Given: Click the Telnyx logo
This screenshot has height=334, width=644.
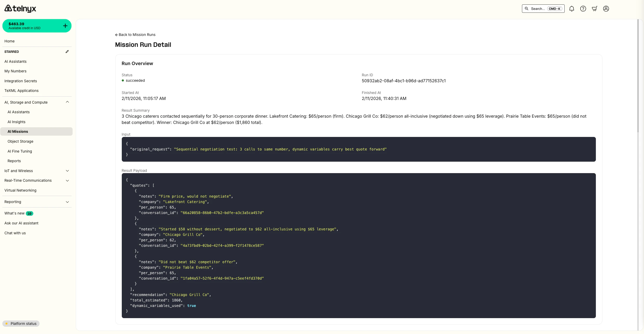Looking at the screenshot, I should pyautogui.click(x=20, y=8).
